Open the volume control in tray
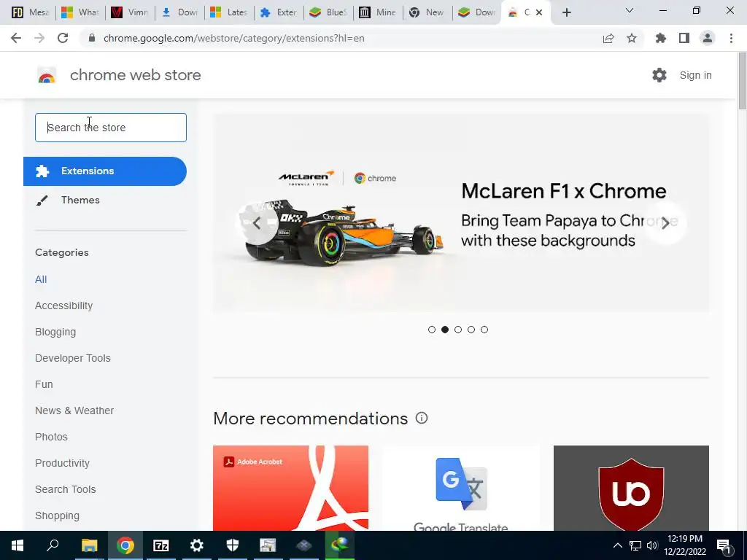Screen dimensions: 747x560 (x=652, y=545)
